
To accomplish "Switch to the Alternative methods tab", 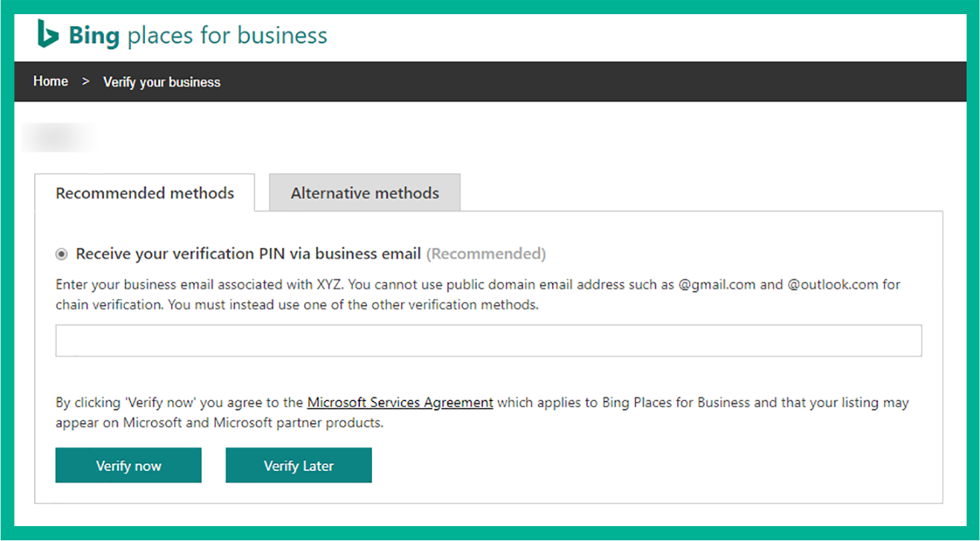I will 365,193.
